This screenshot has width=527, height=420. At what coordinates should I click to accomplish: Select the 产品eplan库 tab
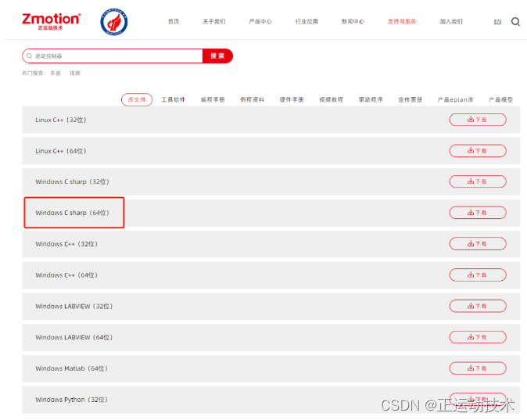pos(455,99)
